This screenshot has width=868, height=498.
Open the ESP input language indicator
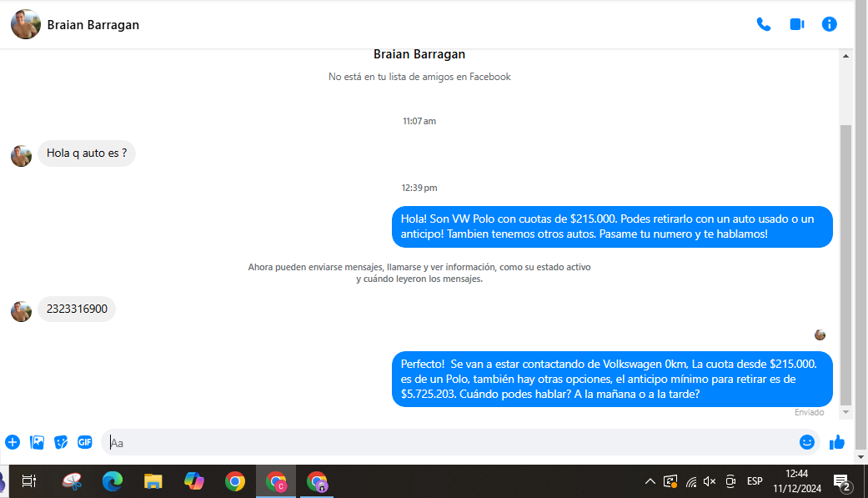[x=755, y=481]
